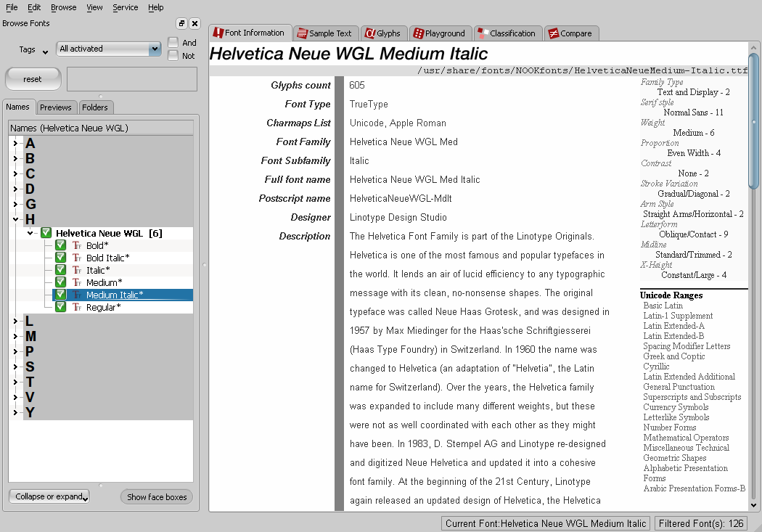Screen dimensions: 762x532
Task: Click the Names (Helvetica Neue WGL) column header
Action: coord(101,128)
